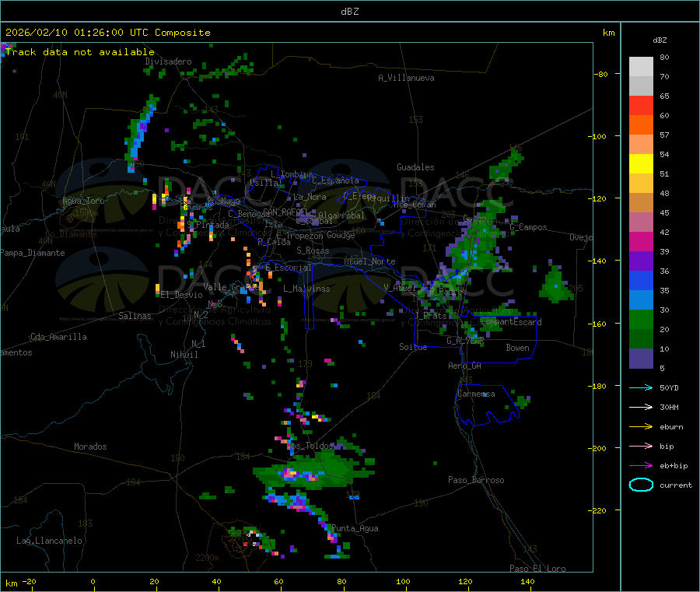Click the -80 km tick on right axis
The height and width of the screenshot is (592, 700).
[601, 74]
